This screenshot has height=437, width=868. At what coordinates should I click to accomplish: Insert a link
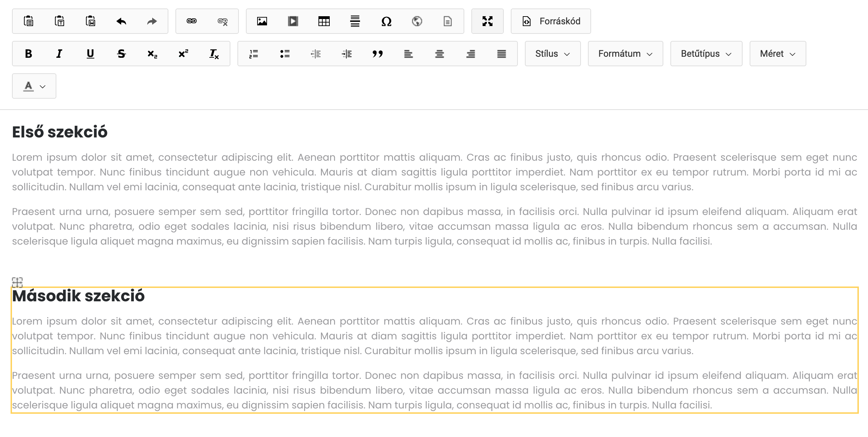tap(191, 21)
